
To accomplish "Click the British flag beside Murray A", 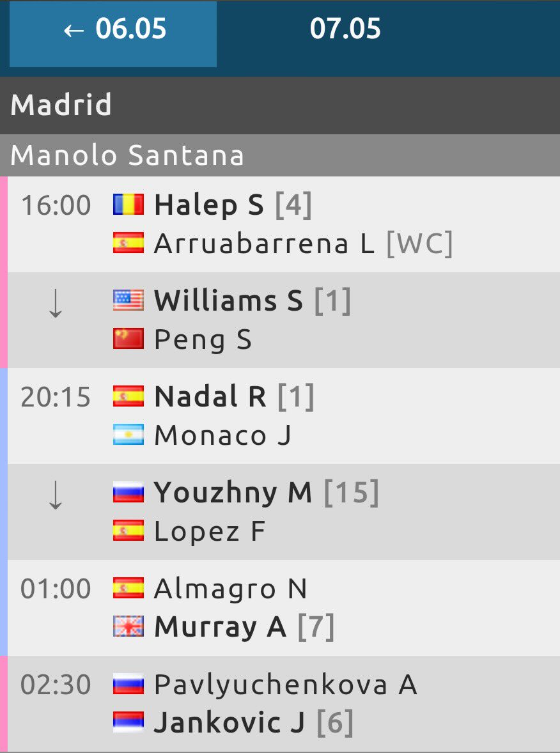I will [x=128, y=627].
